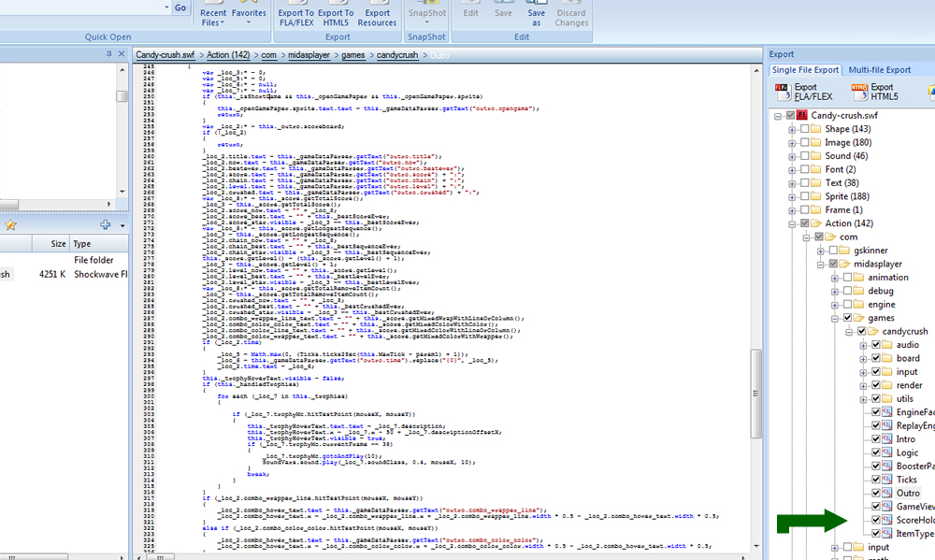Switch to the Multi-file Export tab

click(x=879, y=69)
